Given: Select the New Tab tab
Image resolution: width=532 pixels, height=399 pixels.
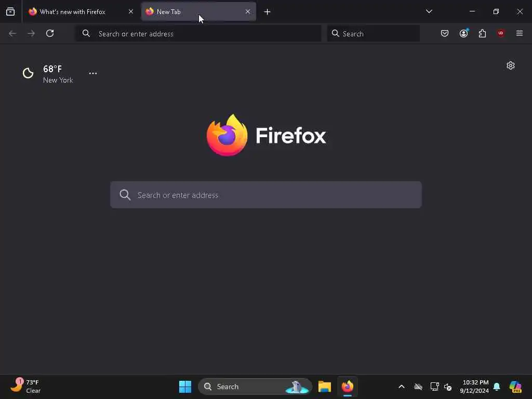Looking at the screenshot, I should pos(198,11).
